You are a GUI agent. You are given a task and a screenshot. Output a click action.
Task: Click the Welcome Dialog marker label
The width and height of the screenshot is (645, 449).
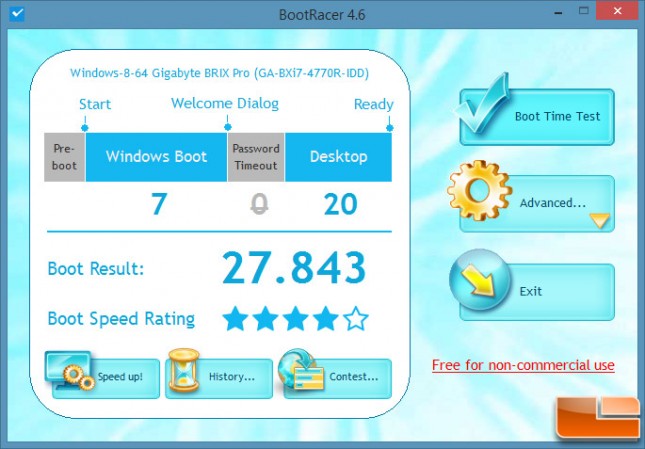(225, 103)
